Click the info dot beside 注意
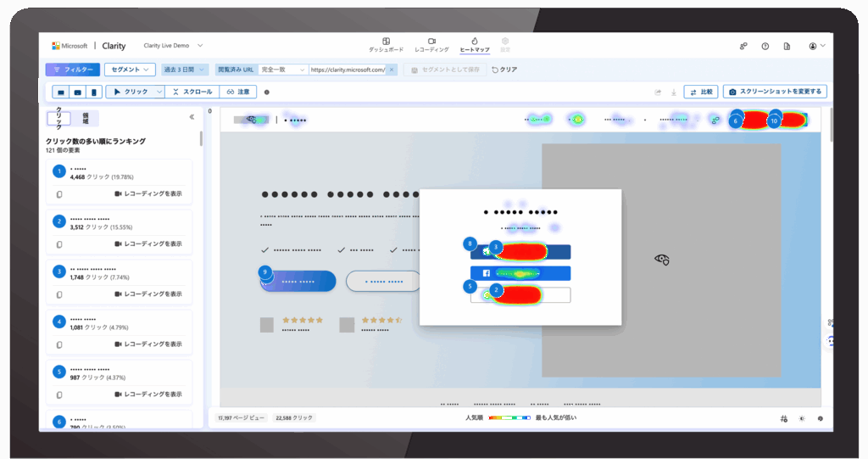Image resolution: width=868 pixels, height=459 pixels. tap(267, 92)
